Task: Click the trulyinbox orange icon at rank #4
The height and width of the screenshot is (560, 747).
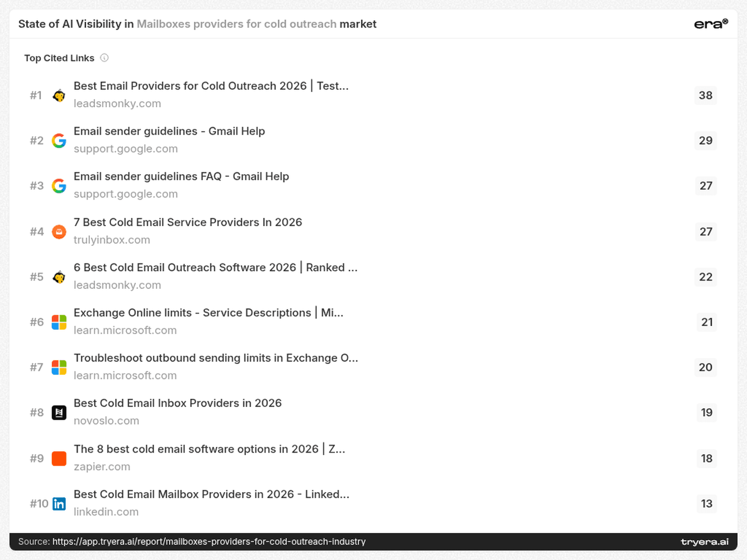Action: coord(59,232)
